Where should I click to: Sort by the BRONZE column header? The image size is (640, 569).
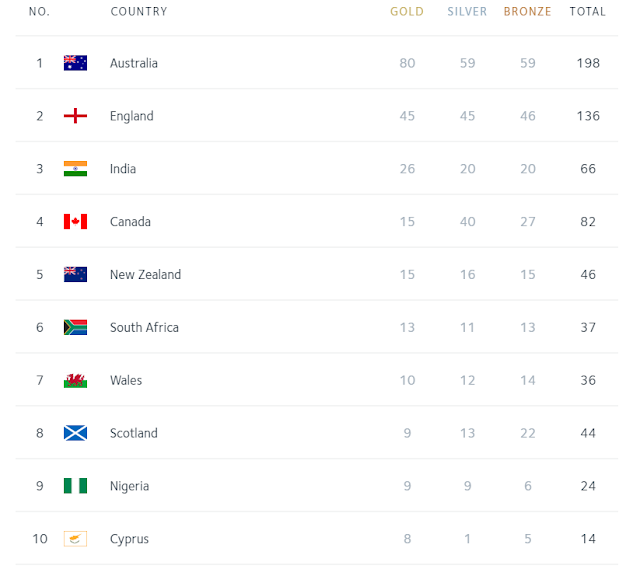point(527,12)
